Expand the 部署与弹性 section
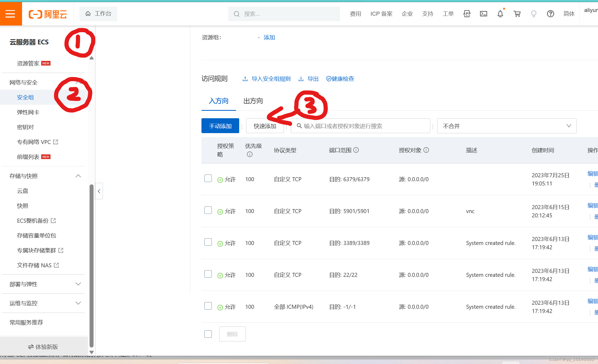This screenshot has width=598, height=364. (78, 284)
